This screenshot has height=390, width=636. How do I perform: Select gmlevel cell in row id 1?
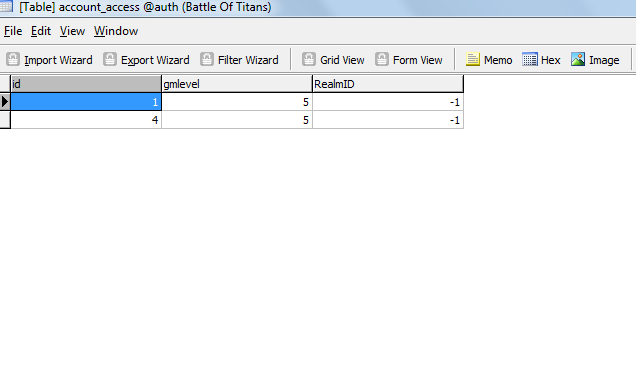click(237, 102)
